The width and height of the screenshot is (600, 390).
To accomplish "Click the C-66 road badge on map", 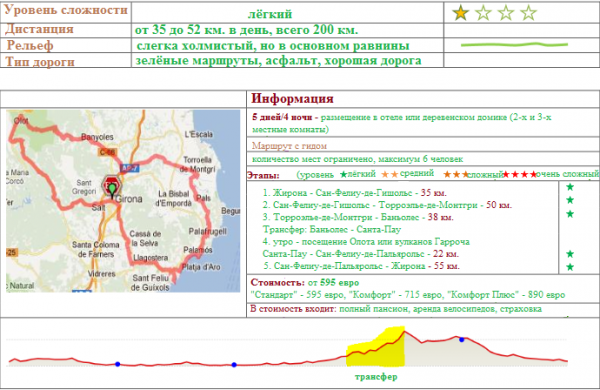I will (x=107, y=152).
